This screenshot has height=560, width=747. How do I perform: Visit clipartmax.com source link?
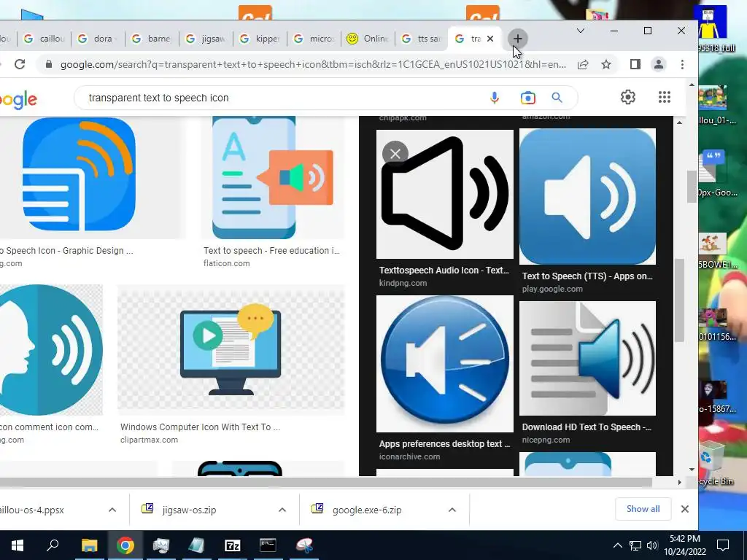click(x=149, y=440)
